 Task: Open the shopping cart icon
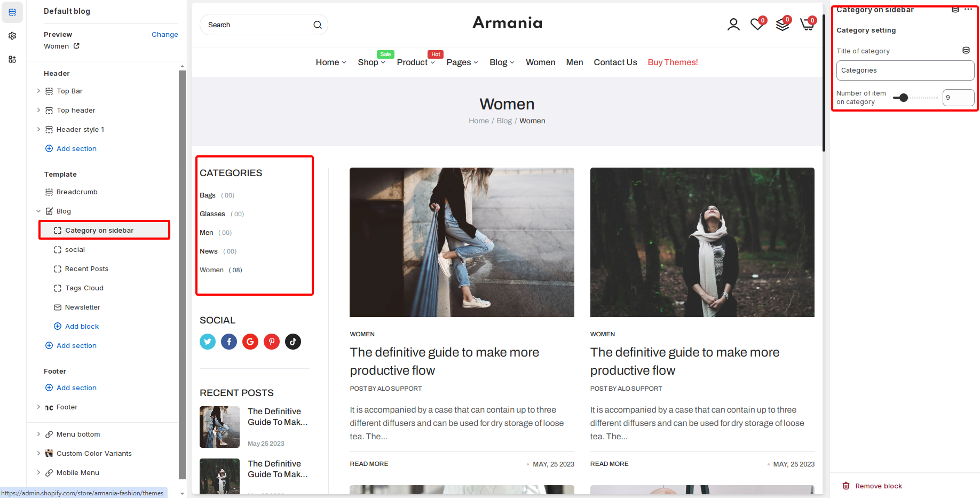point(807,25)
